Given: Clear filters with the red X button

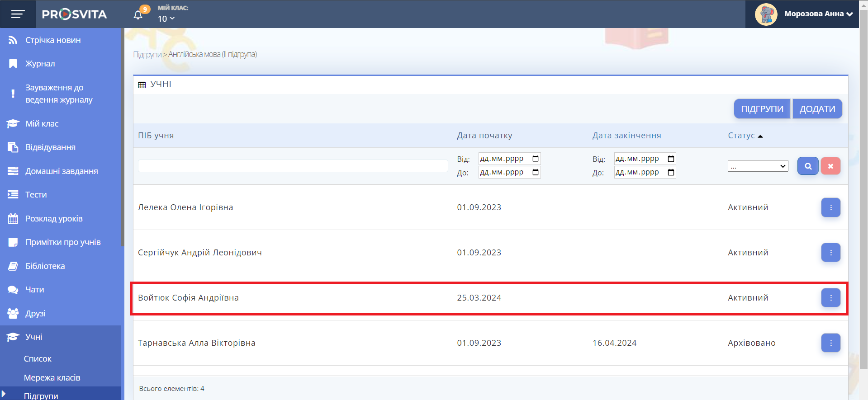Looking at the screenshot, I should 830,166.
